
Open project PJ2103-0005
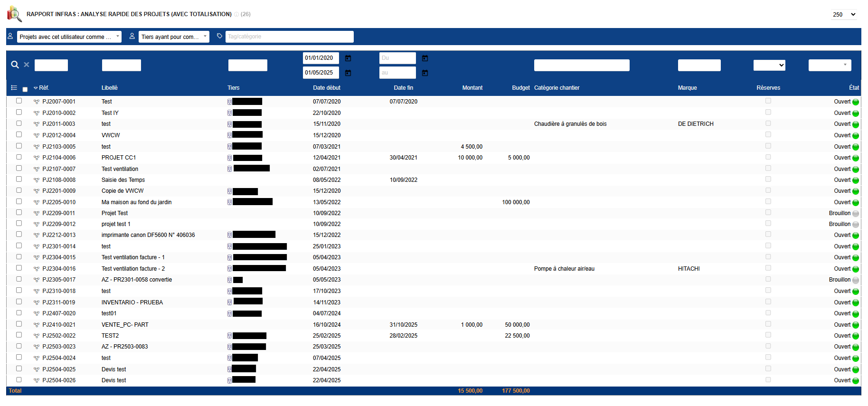pyautogui.click(x=59, y=147)
